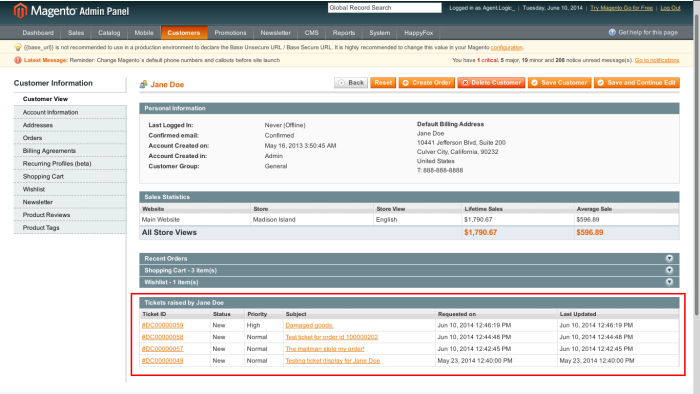Open Testing ticket display for Jane Doe
This screenshot has height=394, width=700.
(333, 361)
